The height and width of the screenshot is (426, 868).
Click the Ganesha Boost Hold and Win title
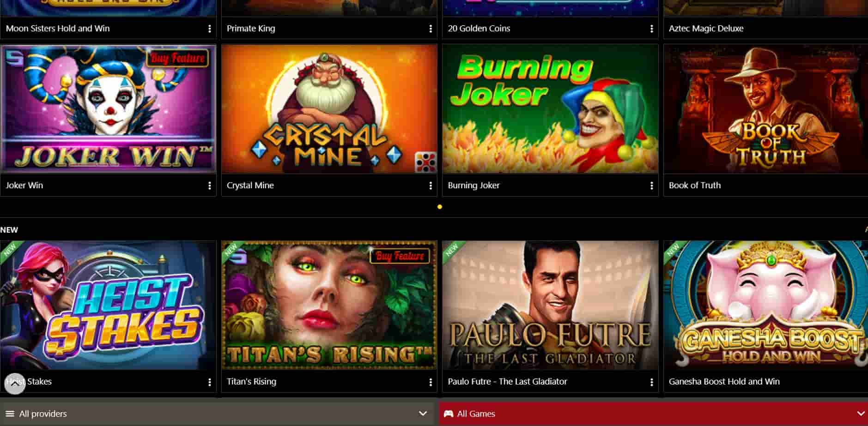click(724, 382)
